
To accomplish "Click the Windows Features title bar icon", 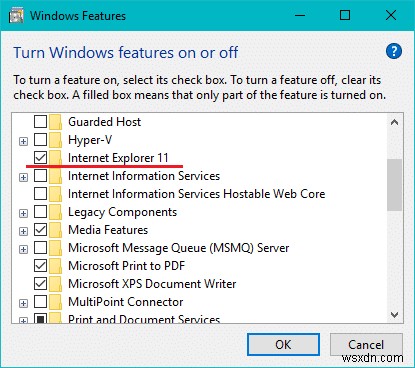I will pos(16,16).
